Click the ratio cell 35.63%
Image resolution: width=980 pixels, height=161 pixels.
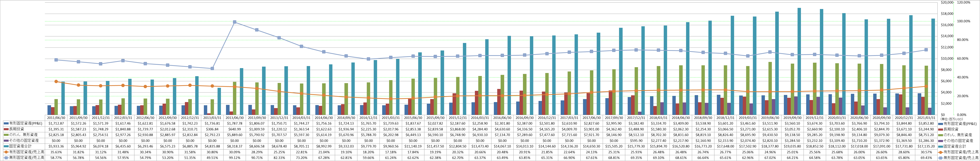[x=56, y=152]
